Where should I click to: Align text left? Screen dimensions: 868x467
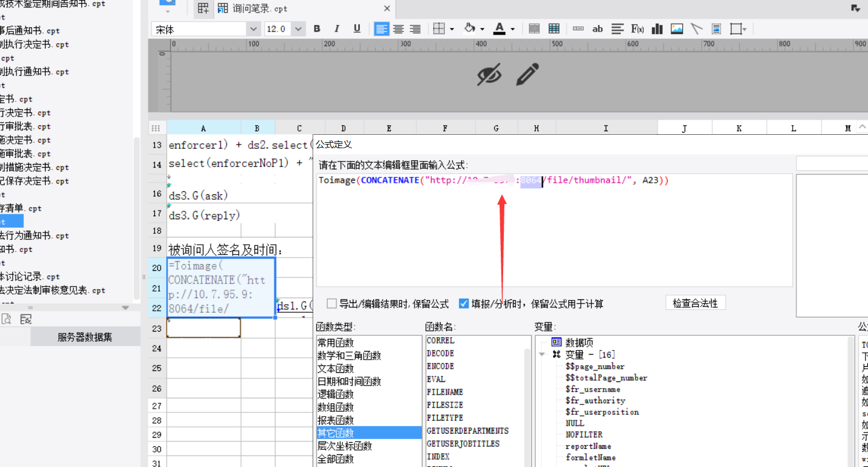[x=381, y=29]
